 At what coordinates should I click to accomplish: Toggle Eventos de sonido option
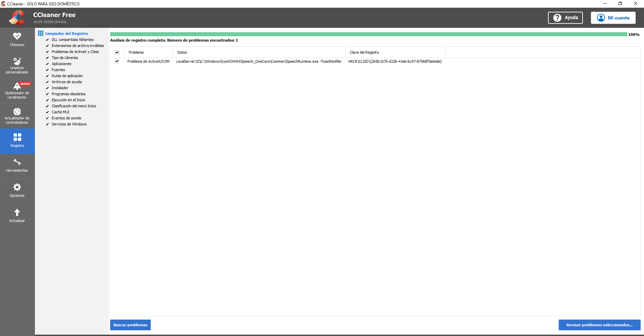[47, 118]
